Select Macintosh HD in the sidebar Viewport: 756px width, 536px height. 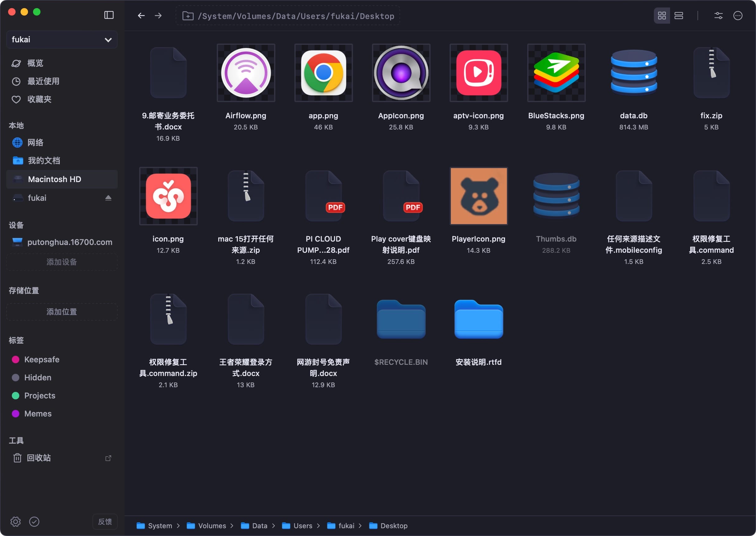coord(62,179)
